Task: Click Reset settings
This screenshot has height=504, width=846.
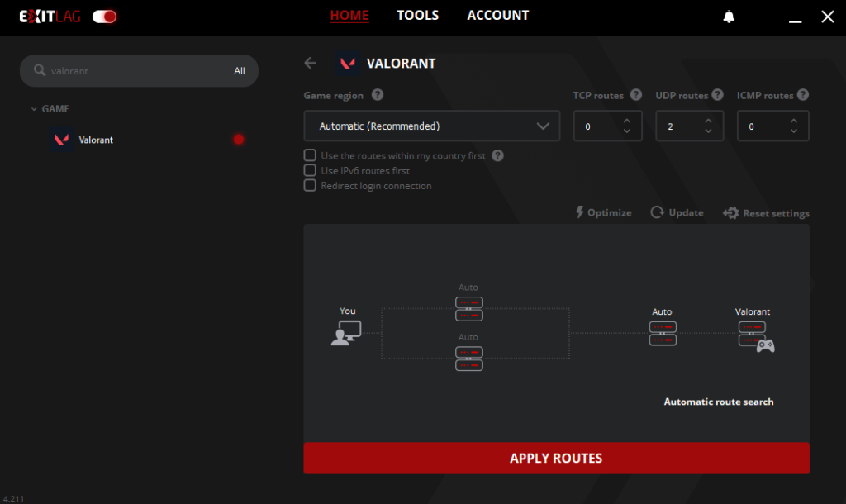Action: pyautogui.click(x=766, y=213)
